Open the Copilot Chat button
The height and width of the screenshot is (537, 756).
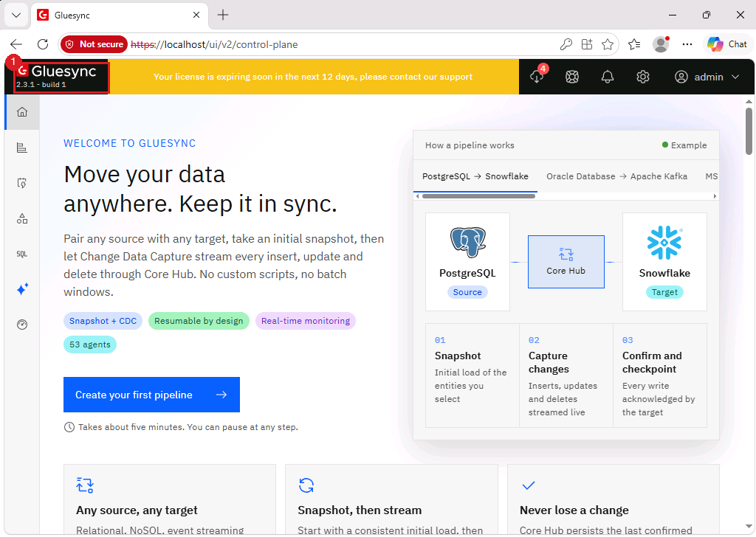coord(727,44)
